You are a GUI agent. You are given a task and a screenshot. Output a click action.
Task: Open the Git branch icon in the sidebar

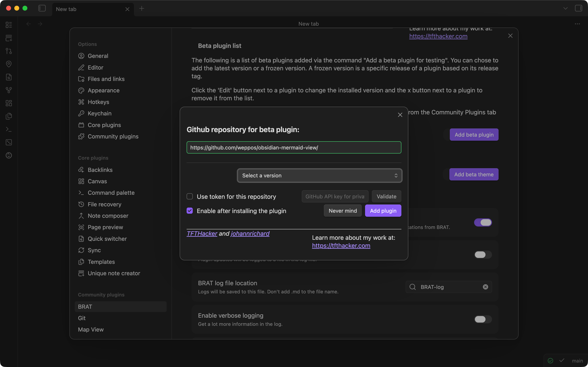pos(9,51)
